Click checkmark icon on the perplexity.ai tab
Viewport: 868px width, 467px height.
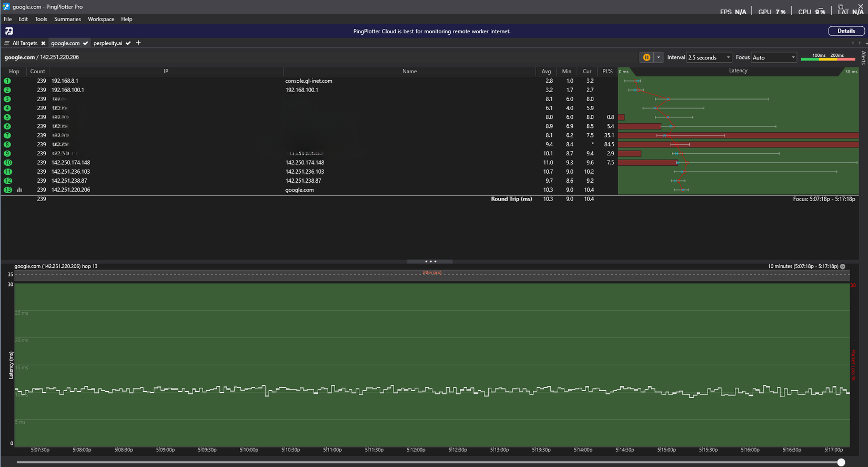pyautogui.click(x=128, y=43)
